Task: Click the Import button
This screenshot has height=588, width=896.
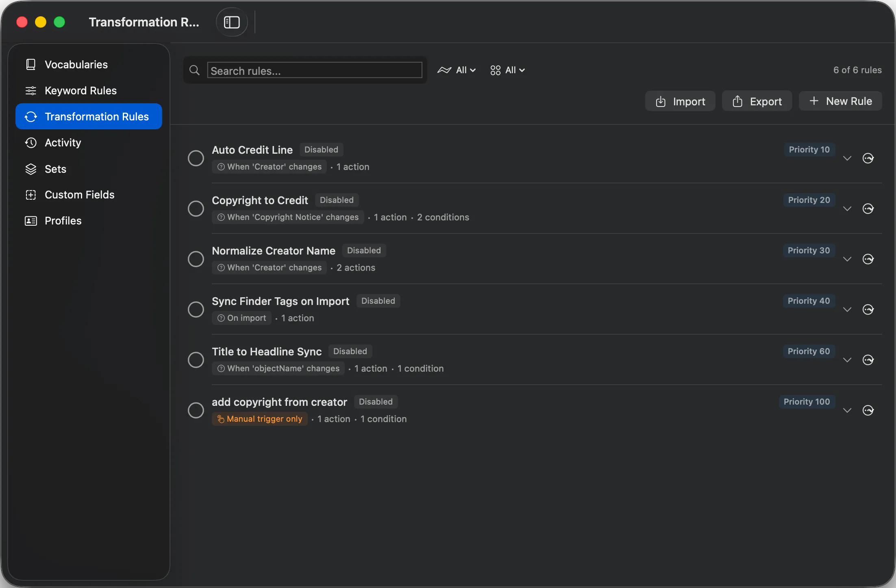Action: point(680,101)
